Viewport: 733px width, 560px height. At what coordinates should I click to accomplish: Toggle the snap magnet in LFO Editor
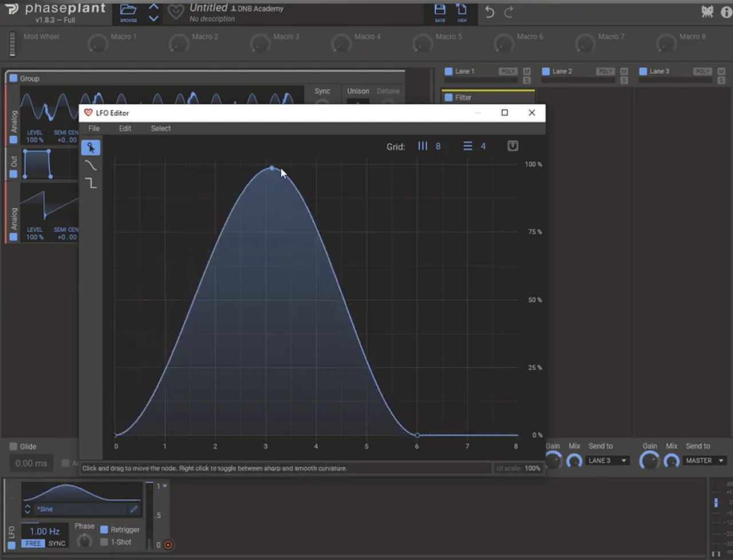pyautogui.click(x=513, y=146)
